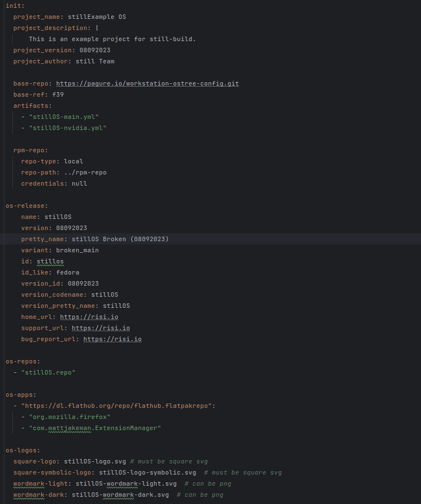The image size is (421, 504).
Task: Click the repo-type value local
Action: [73, 161]
